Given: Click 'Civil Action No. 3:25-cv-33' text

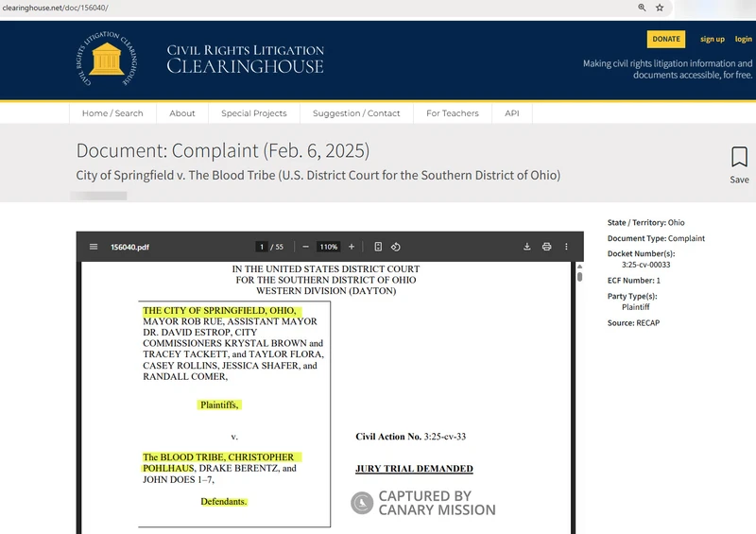Looking at the screenshot, I should click(411, 437).
